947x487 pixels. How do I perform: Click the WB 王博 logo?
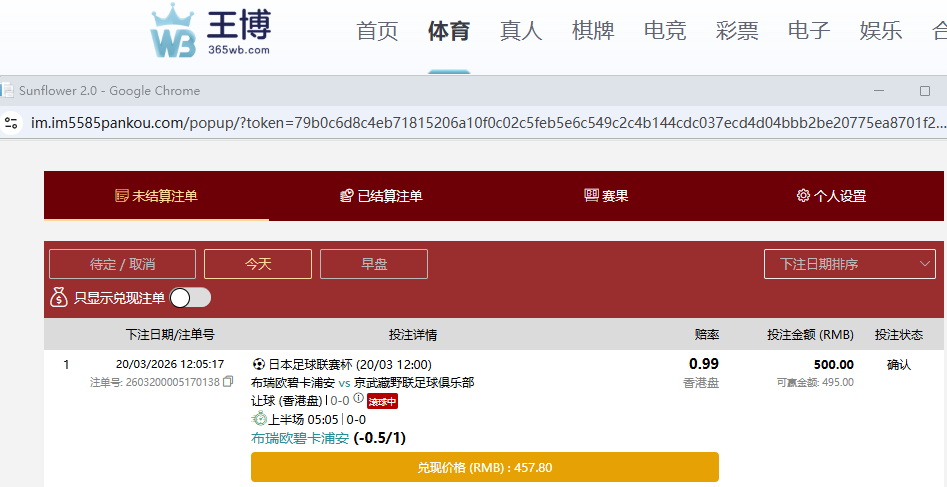point(211,32)
